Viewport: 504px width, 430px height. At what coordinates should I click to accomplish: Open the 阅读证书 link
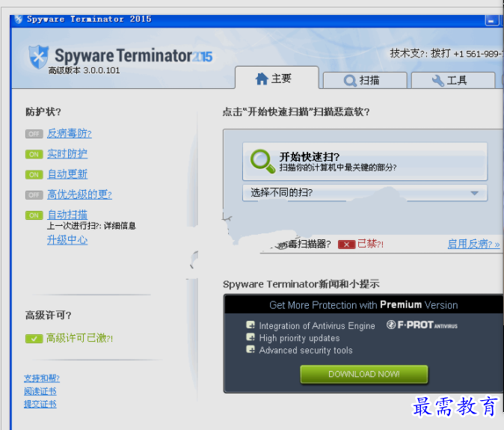40,391
